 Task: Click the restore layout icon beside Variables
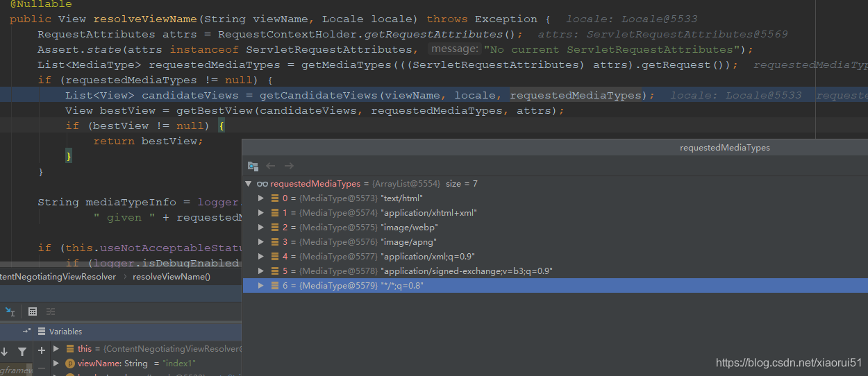27,332
